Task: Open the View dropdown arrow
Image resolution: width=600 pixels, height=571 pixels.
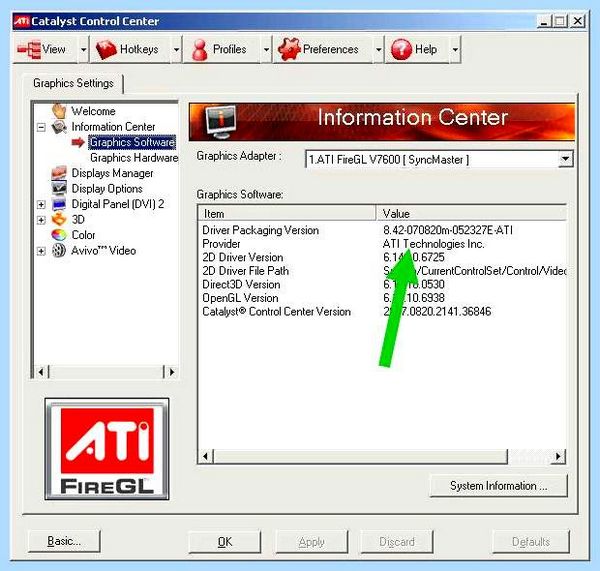Action: [x=83, y=49]
